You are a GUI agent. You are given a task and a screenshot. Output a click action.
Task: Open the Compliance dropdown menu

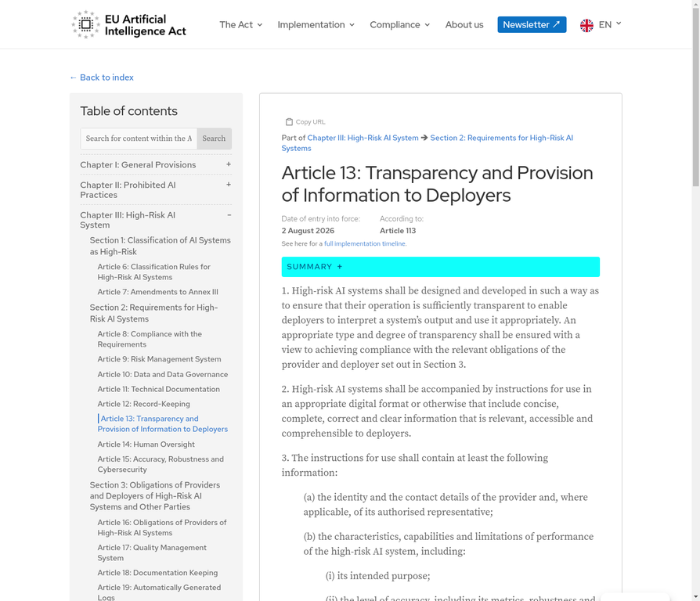399,25
